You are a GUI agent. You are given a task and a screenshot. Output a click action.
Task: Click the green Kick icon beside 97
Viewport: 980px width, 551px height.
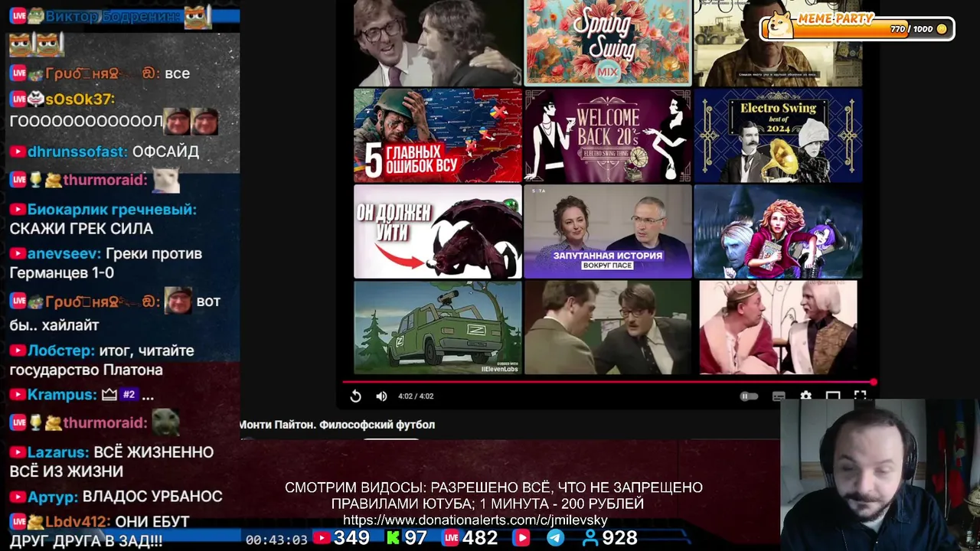click(394, 538)
